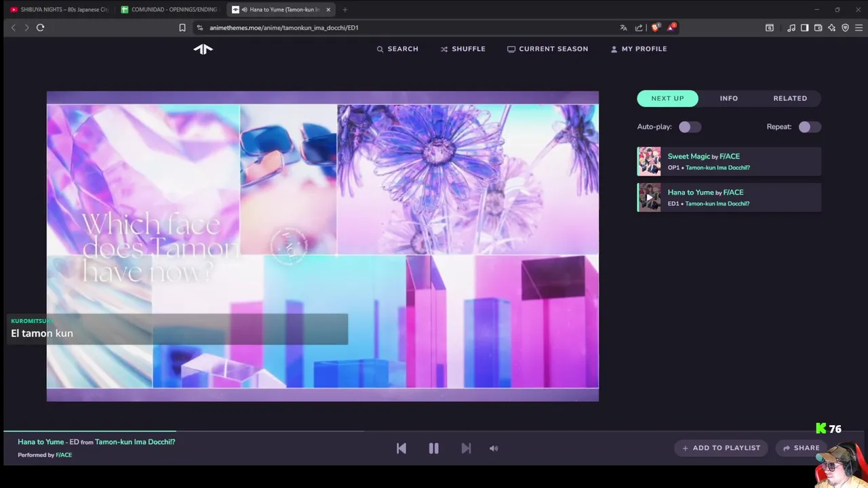Open the AnimeThemes home logo
868x488 pixels.
[x=203, y=49]
